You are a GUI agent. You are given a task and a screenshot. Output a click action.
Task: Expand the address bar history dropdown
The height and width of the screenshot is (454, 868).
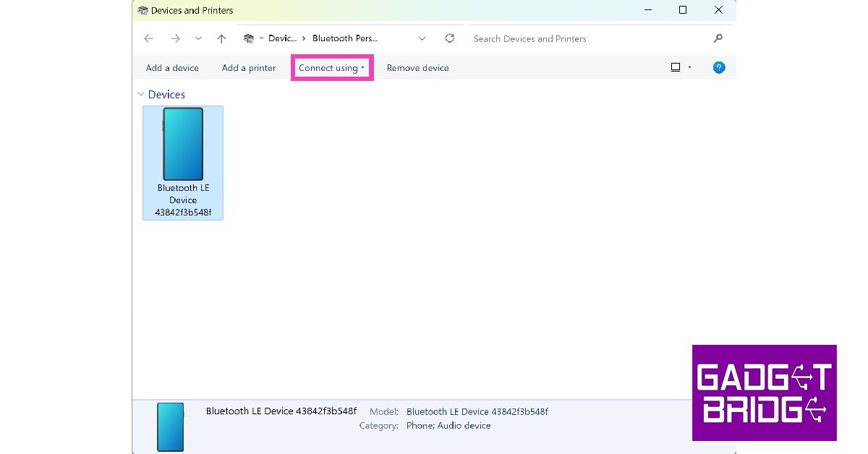(x=422, y=38)
